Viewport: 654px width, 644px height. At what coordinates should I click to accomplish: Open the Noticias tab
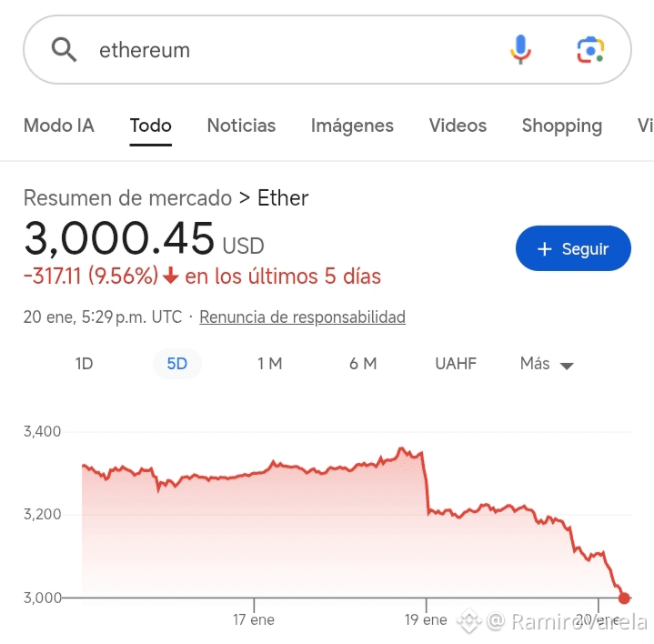tap(241, 126)
